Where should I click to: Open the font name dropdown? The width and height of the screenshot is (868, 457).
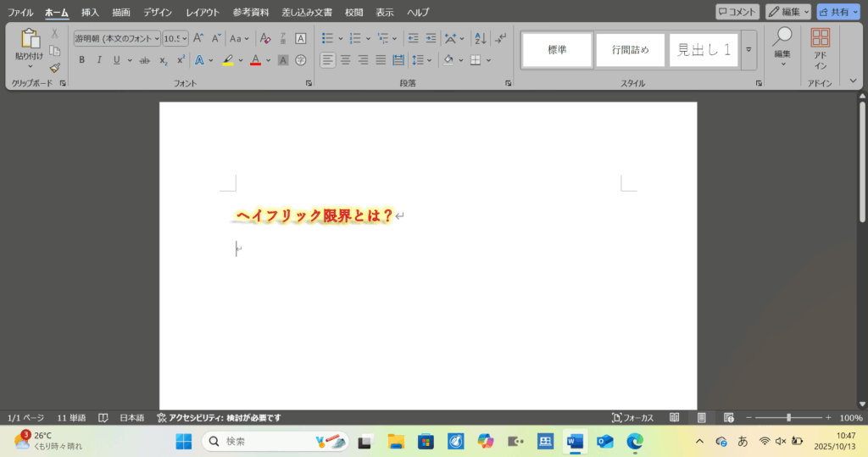coord(157,38)
